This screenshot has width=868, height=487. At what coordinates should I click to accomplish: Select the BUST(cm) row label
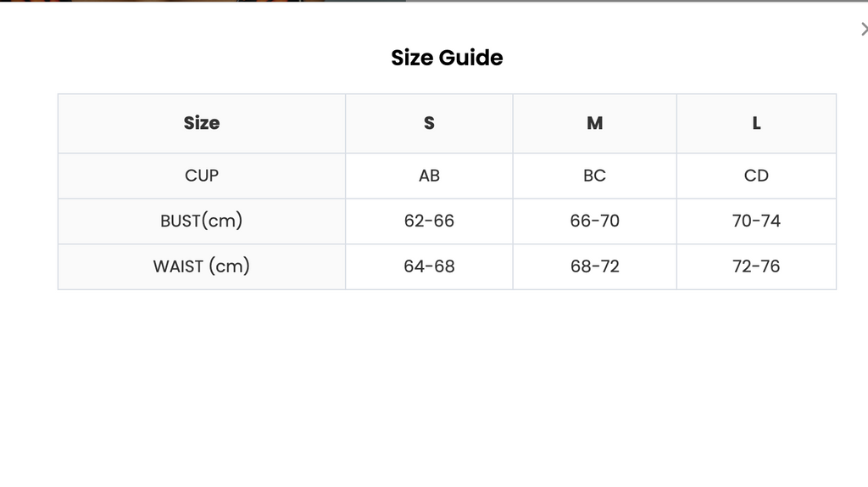click(x=202, y=221)
